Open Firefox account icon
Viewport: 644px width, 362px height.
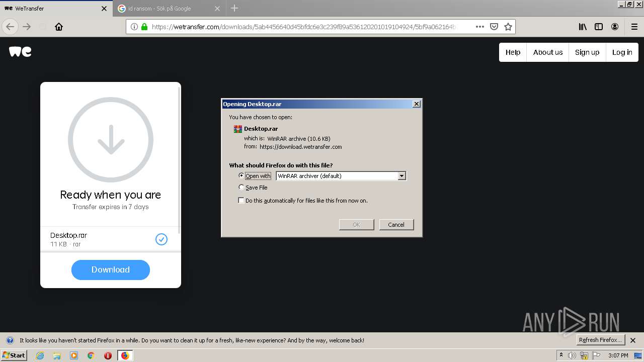pyautogui.click(x=615, y=27)
